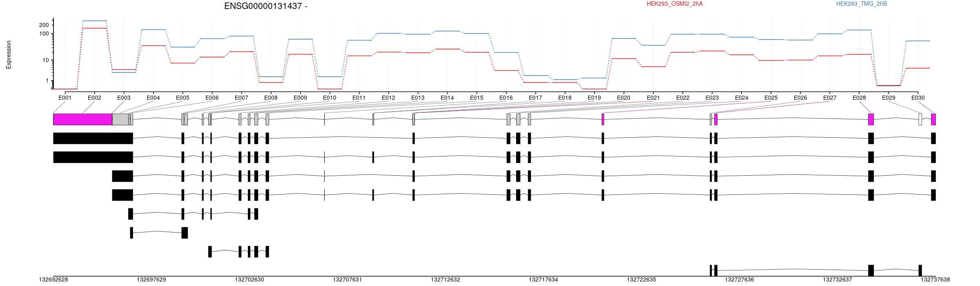Click exon label E018
The height and width of the screenshot is (286, 980).
tap(565, 98)
